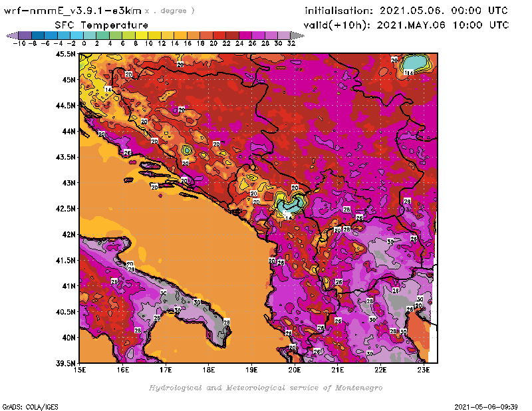The height and width of the screenshot is (411, 532).
Task: Click the 'GrADS: COLA/IGES' footer text
Action: point(30,407)
